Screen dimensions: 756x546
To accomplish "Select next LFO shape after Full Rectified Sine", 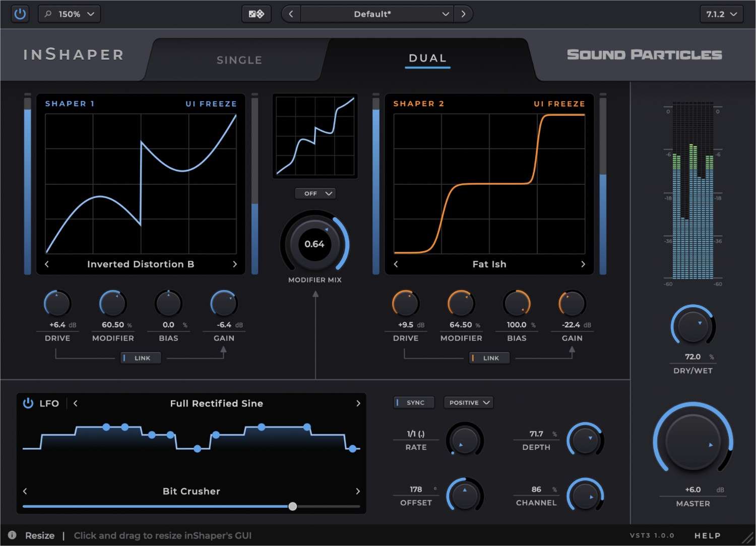I will (358, 403).
